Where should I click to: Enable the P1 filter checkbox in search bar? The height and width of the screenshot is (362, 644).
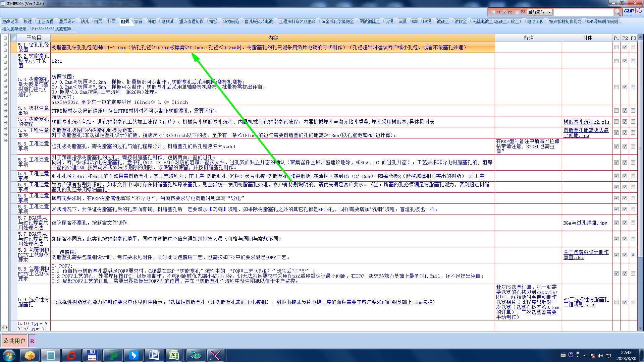pos(493,12)
